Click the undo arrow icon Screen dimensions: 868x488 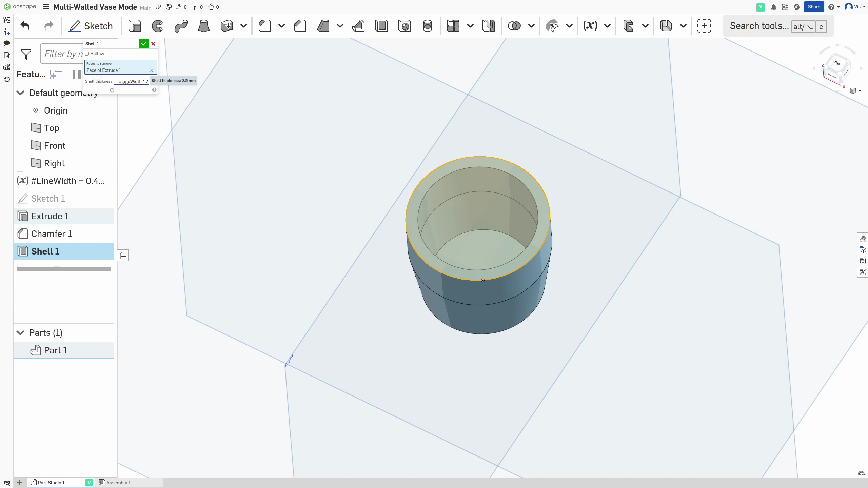pos(25,26)
